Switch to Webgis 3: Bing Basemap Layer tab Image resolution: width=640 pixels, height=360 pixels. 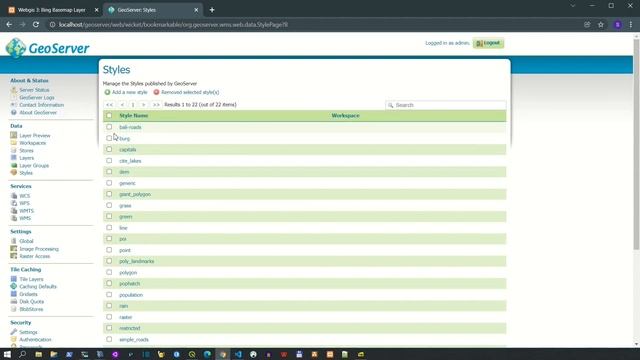point(51,10)
